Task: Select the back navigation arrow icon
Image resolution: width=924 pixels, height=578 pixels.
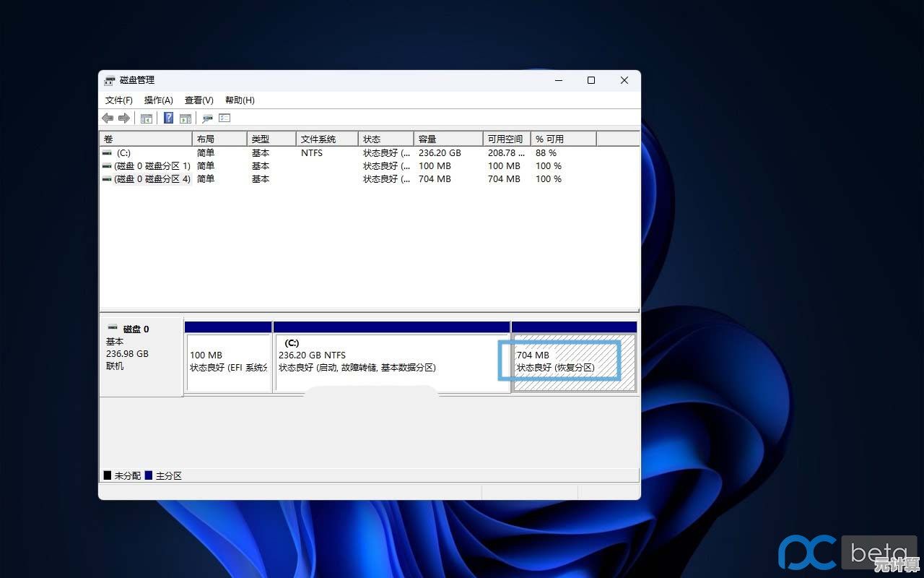Action: 108,118
